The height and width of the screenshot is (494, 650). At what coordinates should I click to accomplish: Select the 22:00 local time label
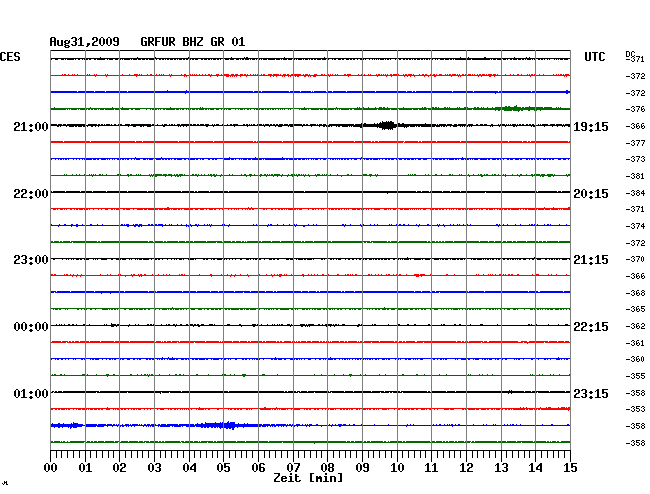click(31, 194)
